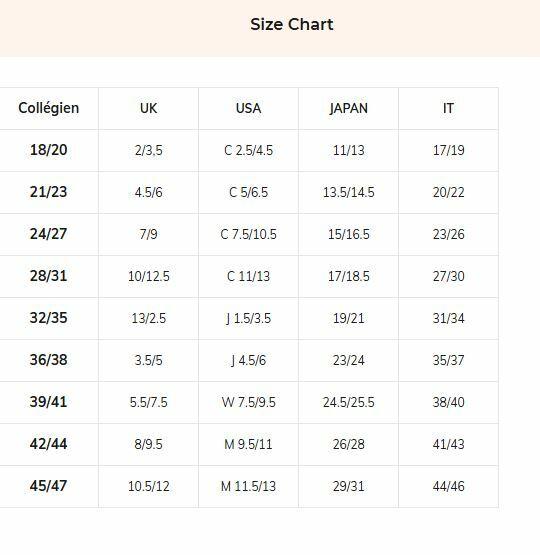This screenshot has width=540, height=555.
Task: Select the 36/38 size row label
Action: click(48, 360)
